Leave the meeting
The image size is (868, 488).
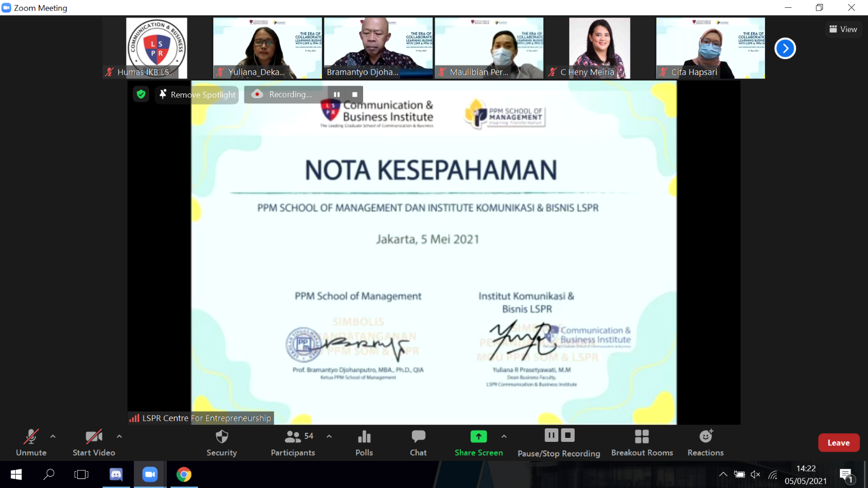click(x=838, y=442)
